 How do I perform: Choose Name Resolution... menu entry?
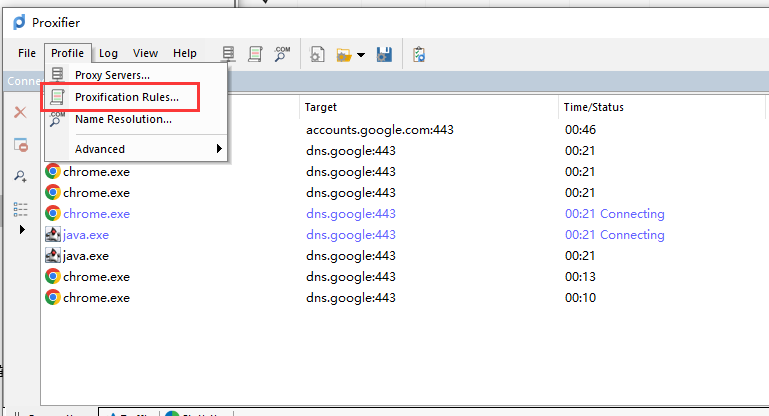[x=136, y=119]
